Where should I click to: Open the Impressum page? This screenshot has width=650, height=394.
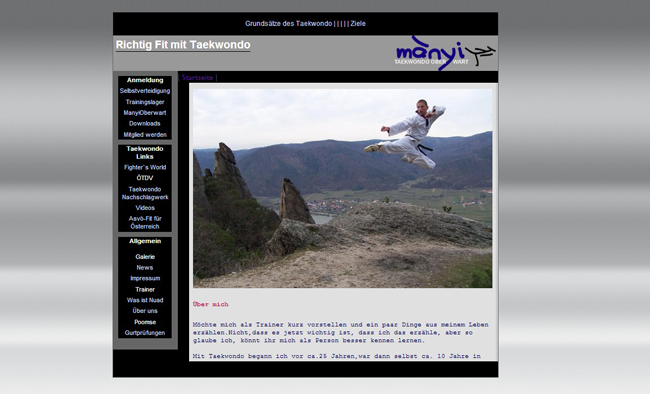145,278
